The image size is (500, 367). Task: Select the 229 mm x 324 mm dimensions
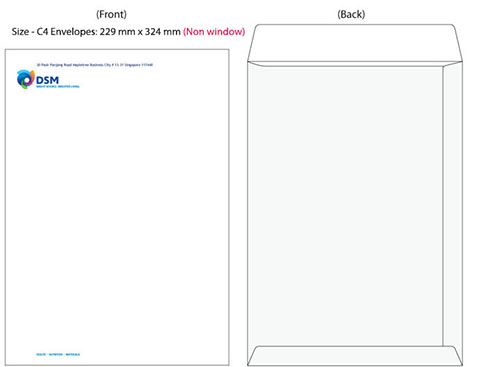click(140, 32)
